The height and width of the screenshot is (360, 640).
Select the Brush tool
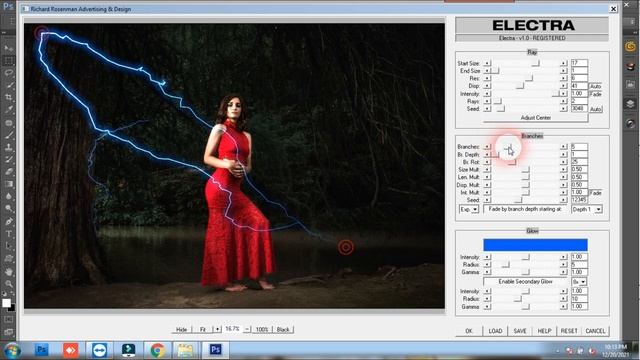[x=9, y=135]
